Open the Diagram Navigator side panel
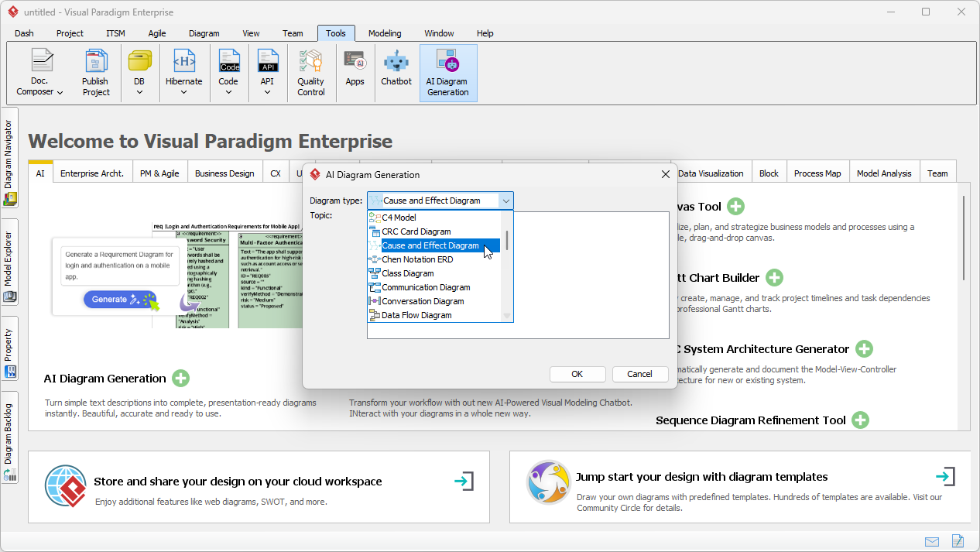Screen dimensions: 980x552 9,159
